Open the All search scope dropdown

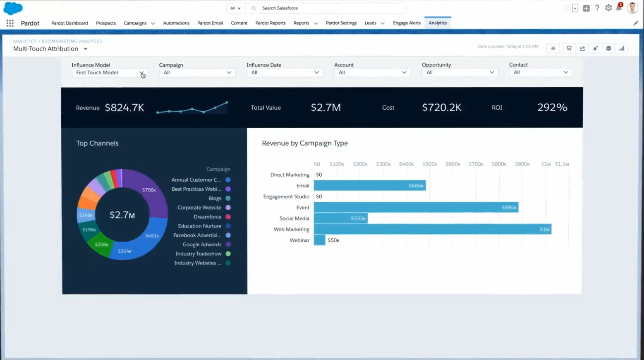235,8
